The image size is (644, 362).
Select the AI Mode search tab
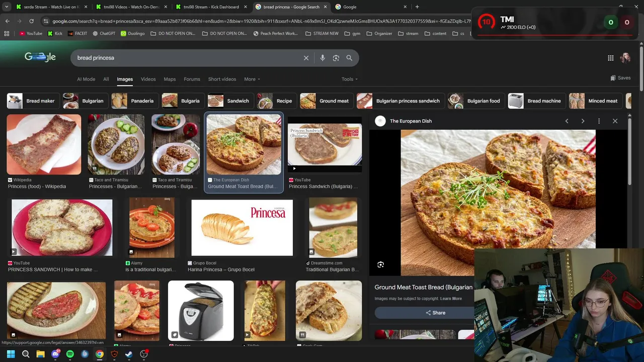pos(86,79)
